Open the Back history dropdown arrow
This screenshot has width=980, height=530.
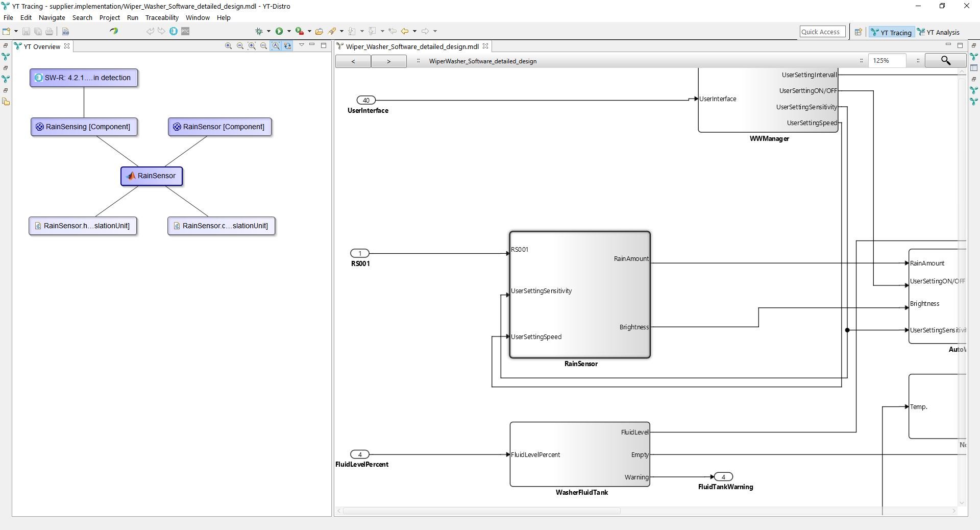[x=414, y=31]
